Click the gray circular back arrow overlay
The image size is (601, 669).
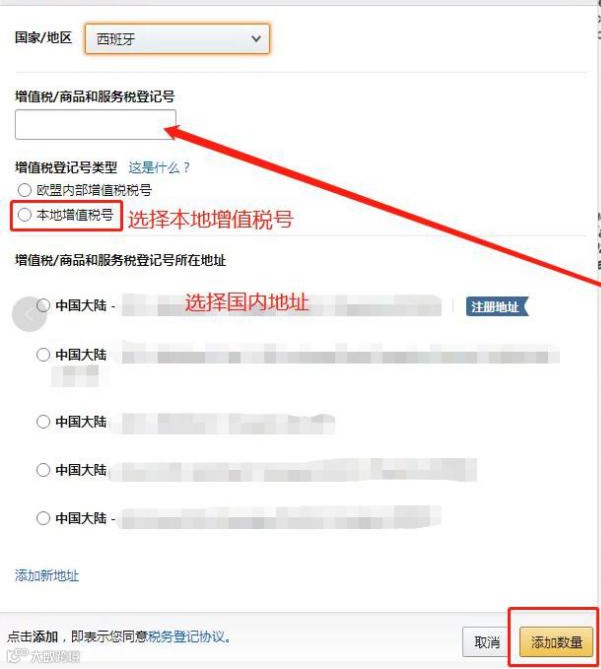(29, 314)
